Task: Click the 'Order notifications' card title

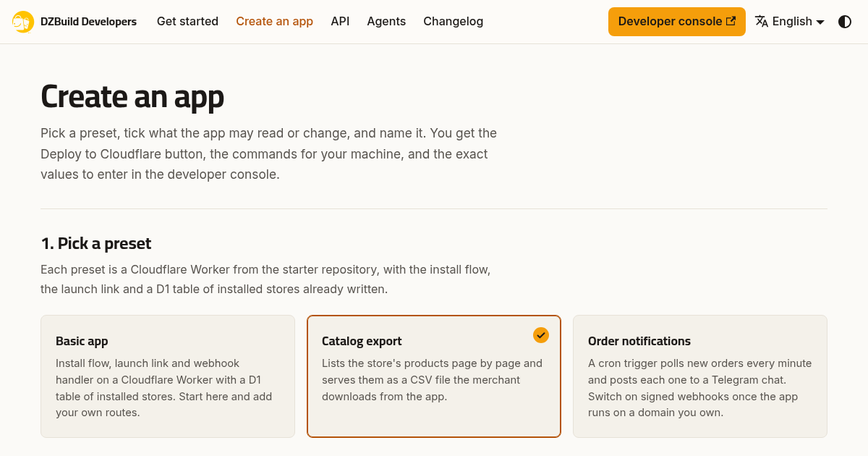Action: 639,341
